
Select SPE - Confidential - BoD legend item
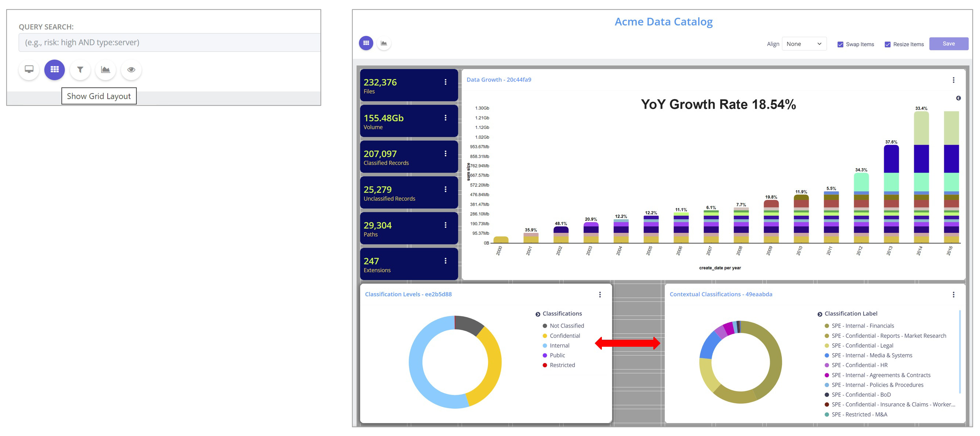(x=858, y=395)
